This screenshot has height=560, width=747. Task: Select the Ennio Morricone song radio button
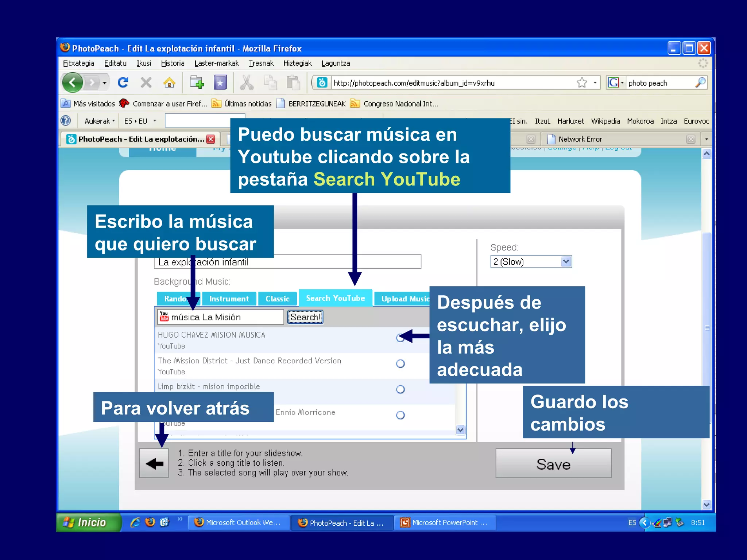pyautogui.click(x=400, y=415)
